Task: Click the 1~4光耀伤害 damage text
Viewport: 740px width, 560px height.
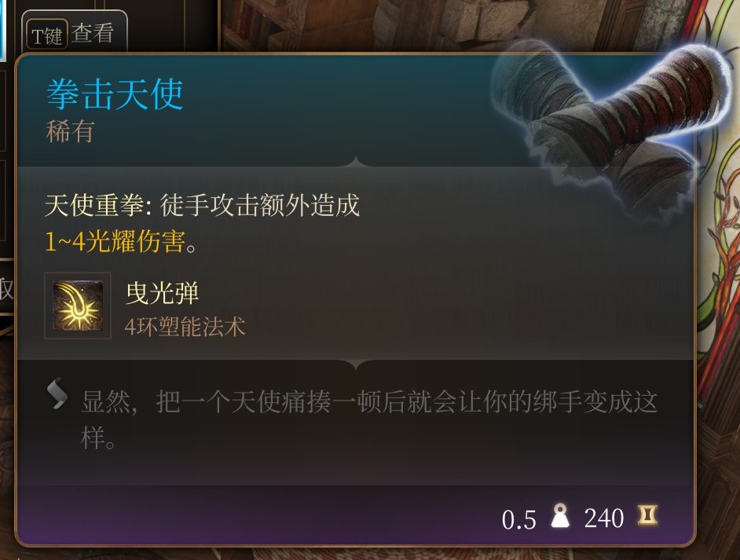Action: tap(115, 242)
